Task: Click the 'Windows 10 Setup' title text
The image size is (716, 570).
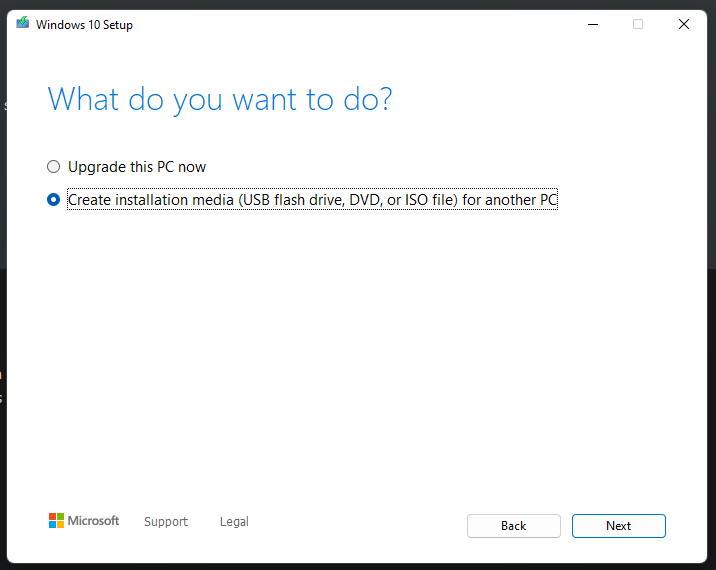Action: tap(84, 25)
